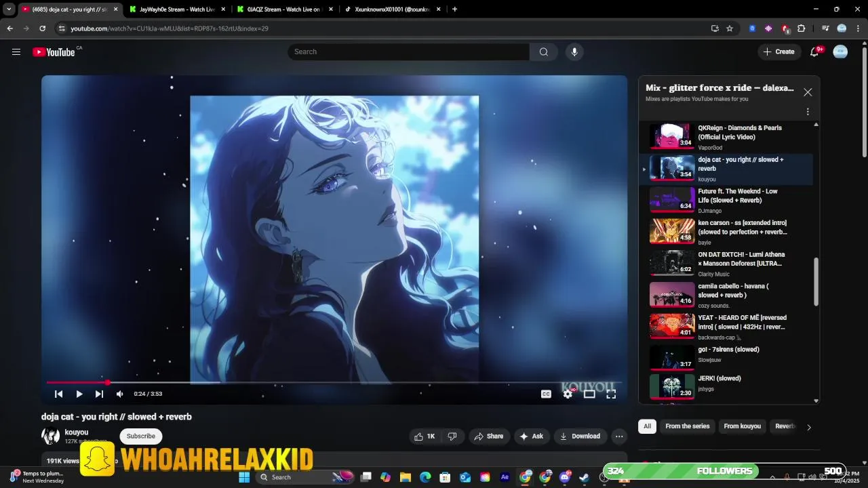
Task: Open the kouyou channel name link
Action: point(77,432)
